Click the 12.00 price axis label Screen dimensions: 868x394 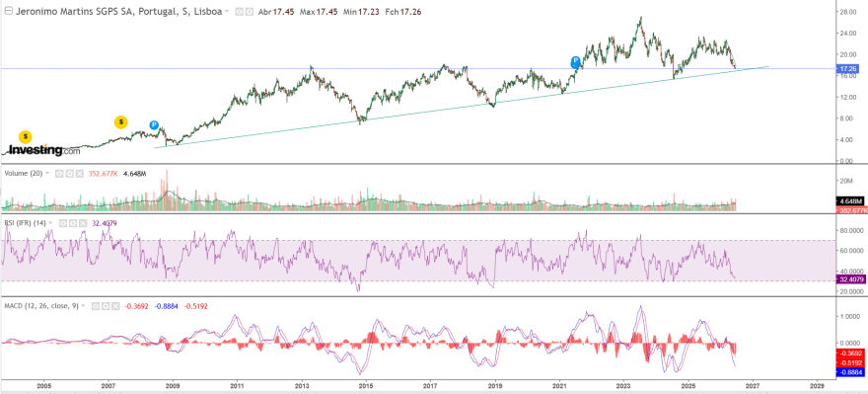pyautogui.click(x=848, y=98)
